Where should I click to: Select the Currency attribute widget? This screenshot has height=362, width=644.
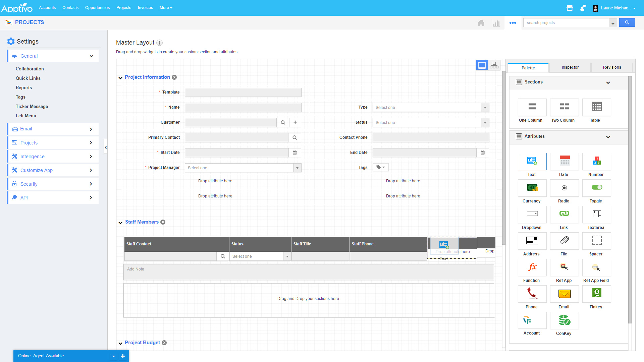click(532, 188)
